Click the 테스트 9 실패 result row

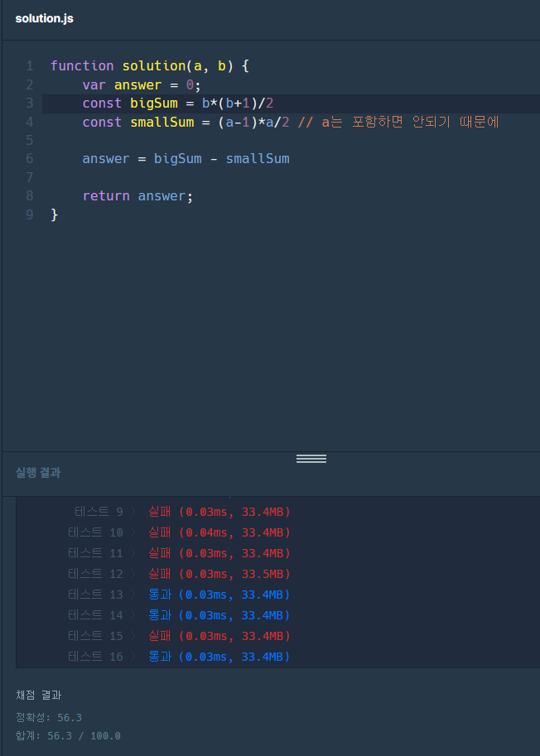[x=183, y=512]
